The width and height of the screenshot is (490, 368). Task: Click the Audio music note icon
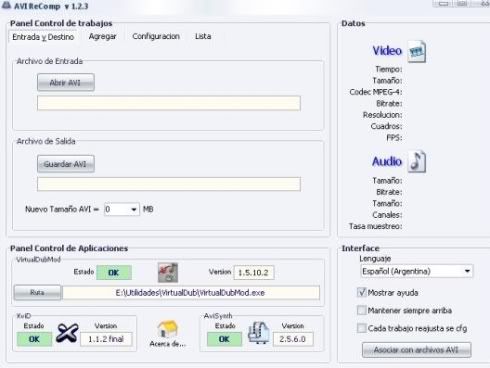(x=417, y=162)
